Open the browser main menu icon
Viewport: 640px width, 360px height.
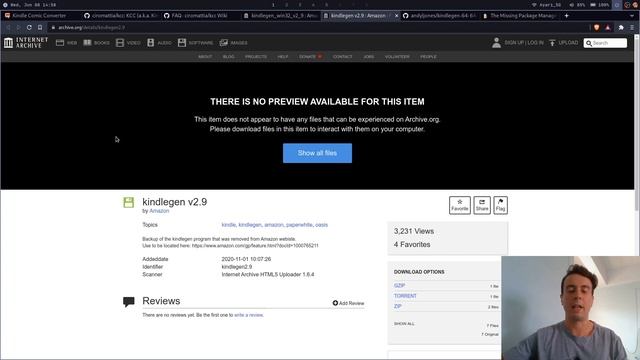coord(632,27)
